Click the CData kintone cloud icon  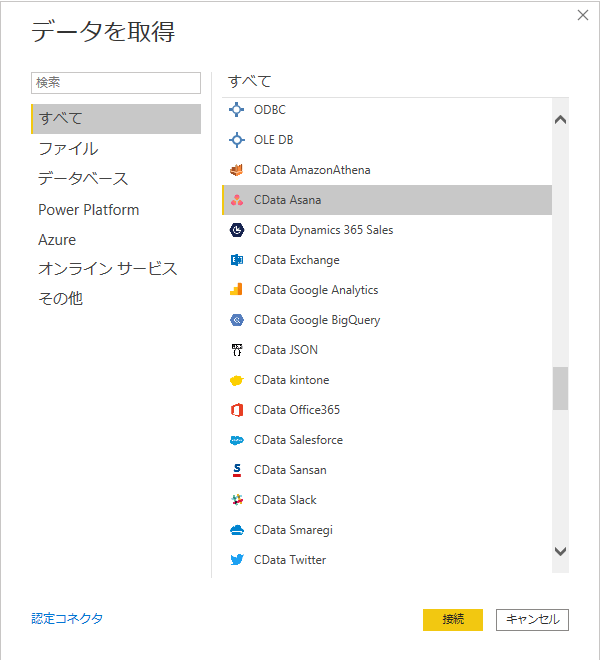pyautogui.click(x=237, y=380)
